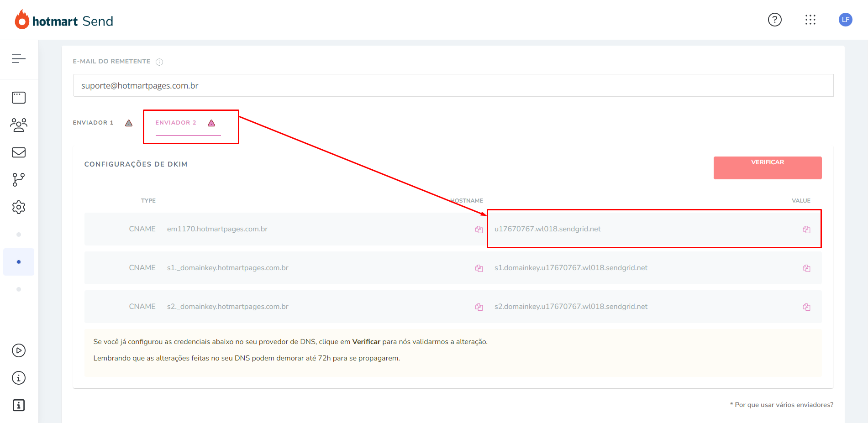Screen dimensions: 868x423
Task: Open the contacts people icon in sidebar
Action: tap(19, 125)
